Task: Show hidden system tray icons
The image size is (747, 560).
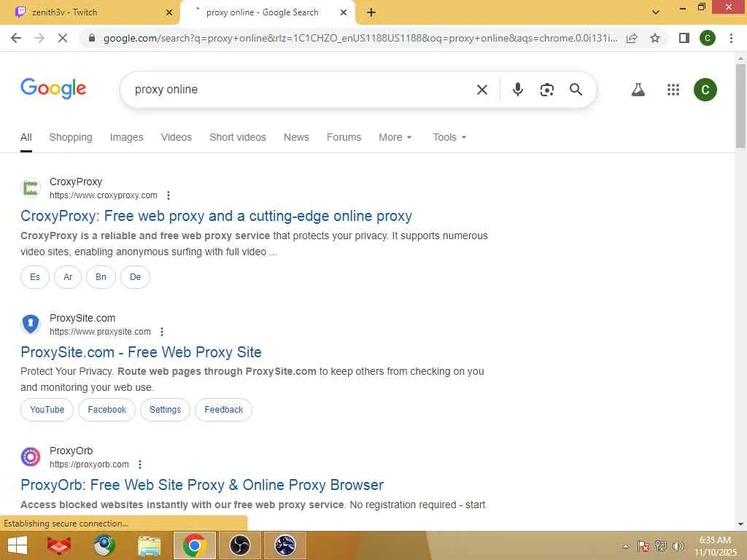Action: pyautogui.click(x=625, y=545)
